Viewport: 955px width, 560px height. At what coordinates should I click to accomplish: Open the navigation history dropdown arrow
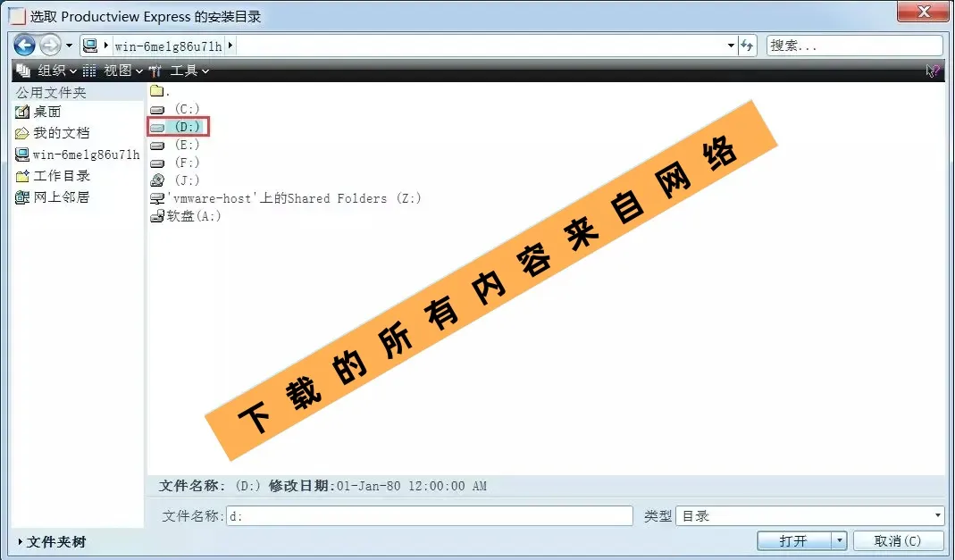[x=69, y=46]
